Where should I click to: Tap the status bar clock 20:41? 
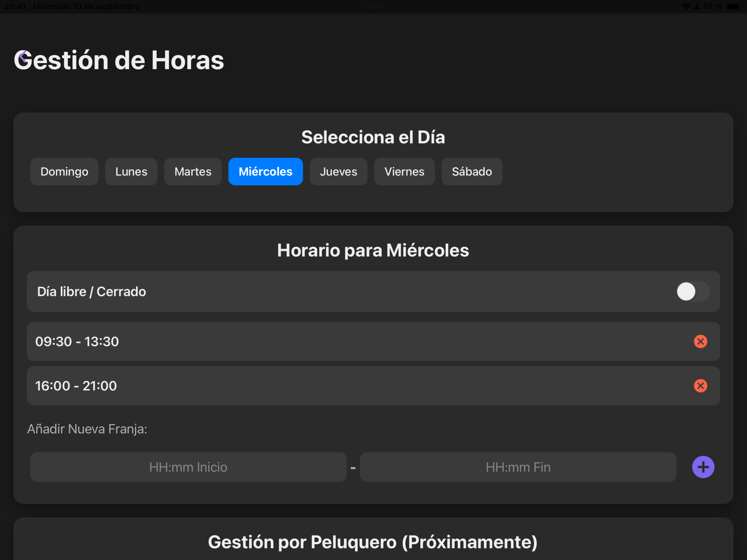[x=15, y=6]
